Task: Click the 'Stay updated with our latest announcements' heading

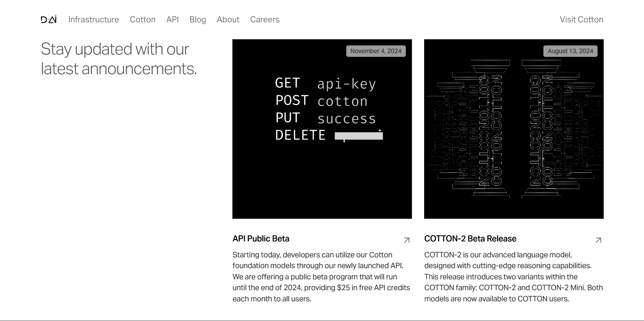Action: (x=119, y=59)
